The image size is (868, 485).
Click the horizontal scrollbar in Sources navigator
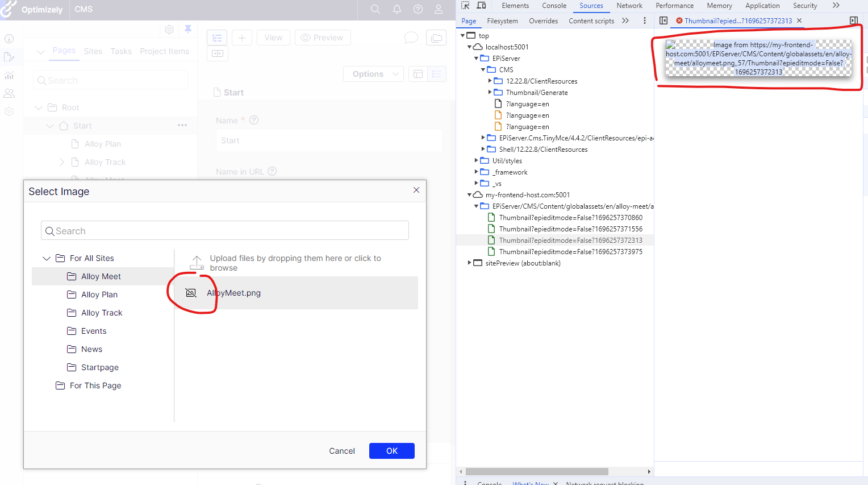pos(536,471)
